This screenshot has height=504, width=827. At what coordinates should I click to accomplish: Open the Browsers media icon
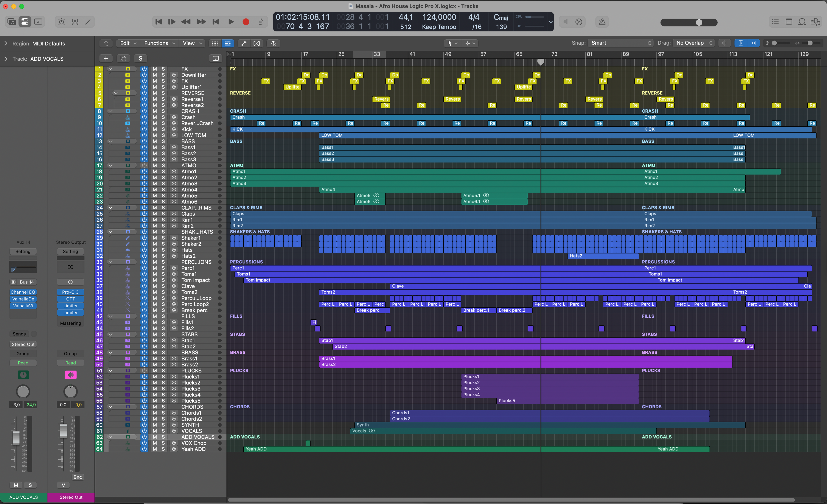(815, 22)
